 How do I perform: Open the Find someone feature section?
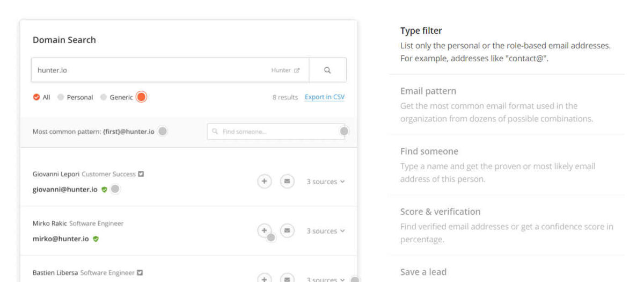click(507, 165)
